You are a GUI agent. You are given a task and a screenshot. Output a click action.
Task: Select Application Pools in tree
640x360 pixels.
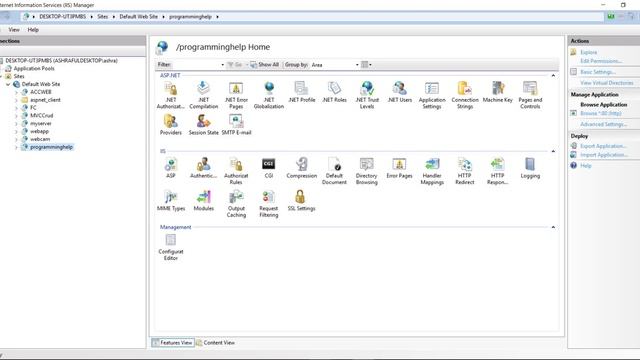(x=34, y=69)
